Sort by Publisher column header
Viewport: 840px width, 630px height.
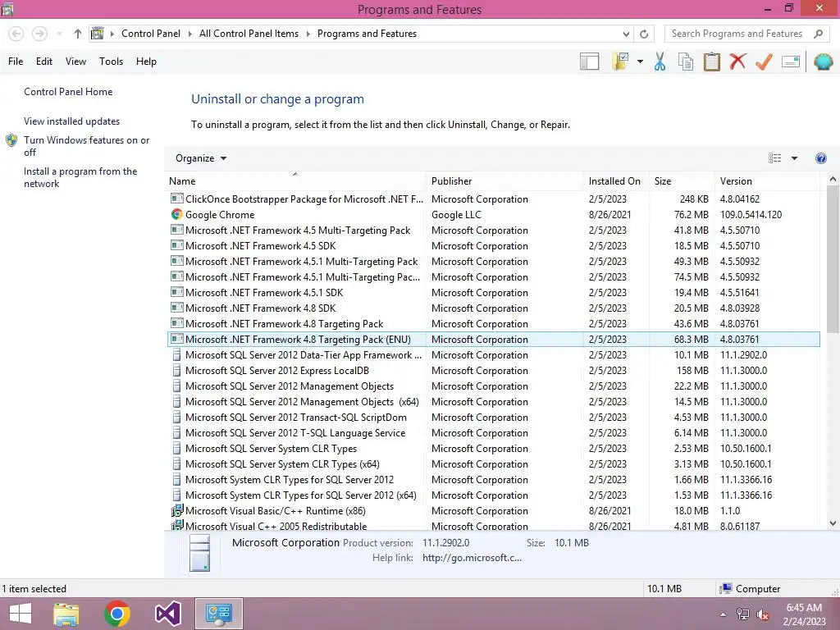(x=504, y=181)
